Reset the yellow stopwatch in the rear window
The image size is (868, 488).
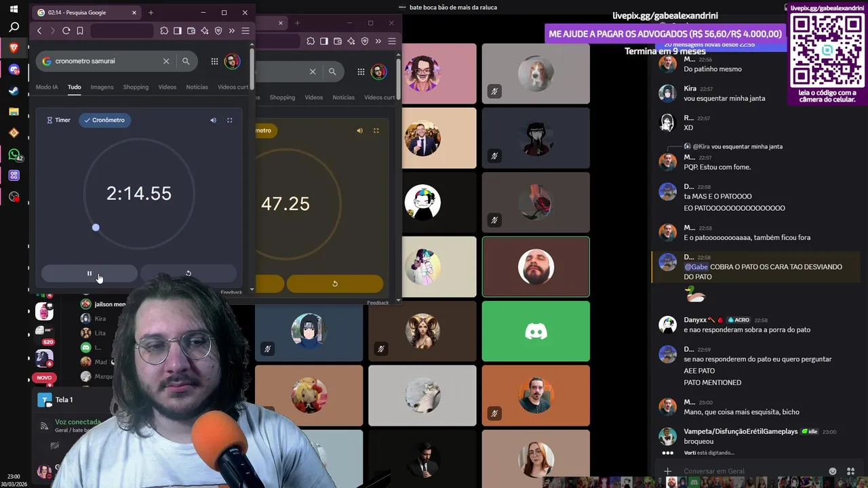point(335,284)
